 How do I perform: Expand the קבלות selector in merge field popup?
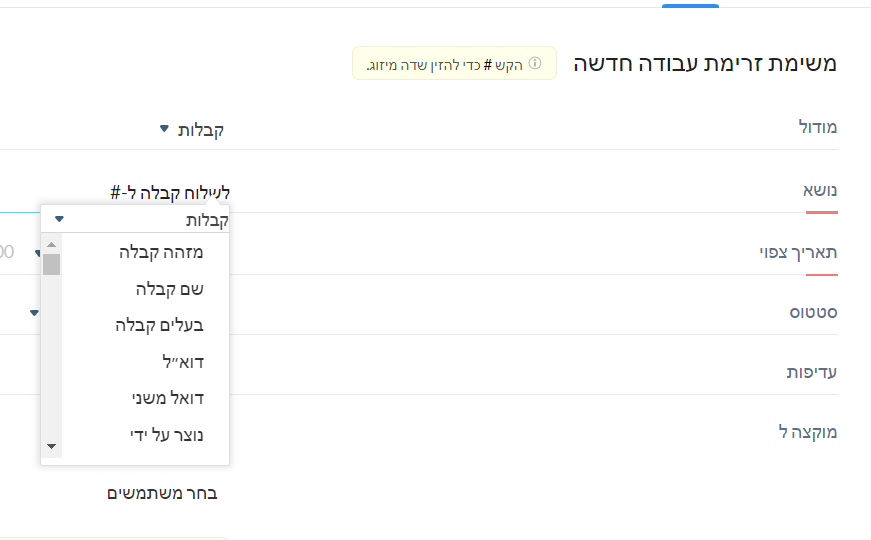pos(135,219)
